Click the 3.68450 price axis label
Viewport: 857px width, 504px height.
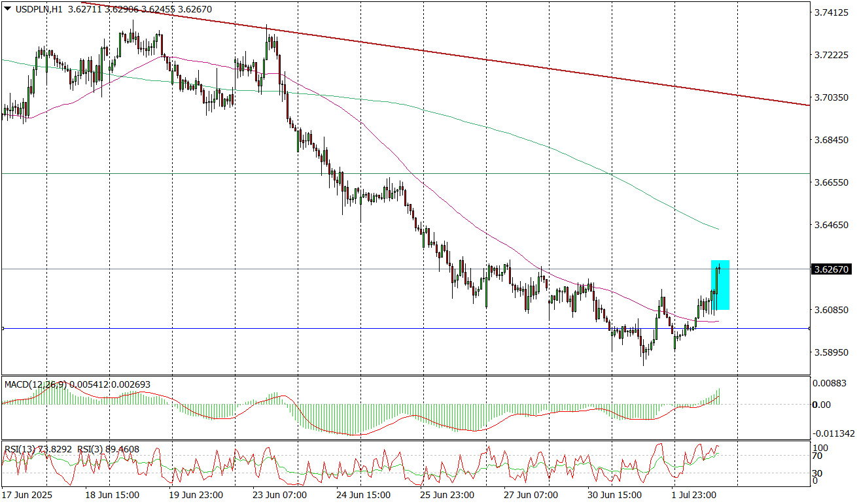[x=830, y=140]
